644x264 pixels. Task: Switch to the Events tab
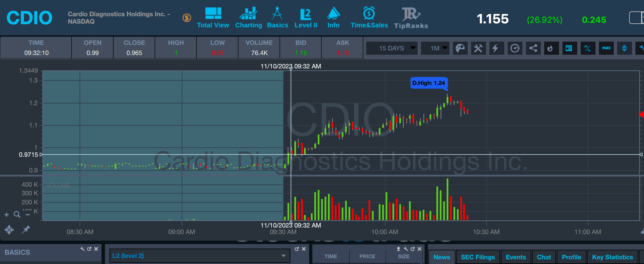click(x=516, y=257)
